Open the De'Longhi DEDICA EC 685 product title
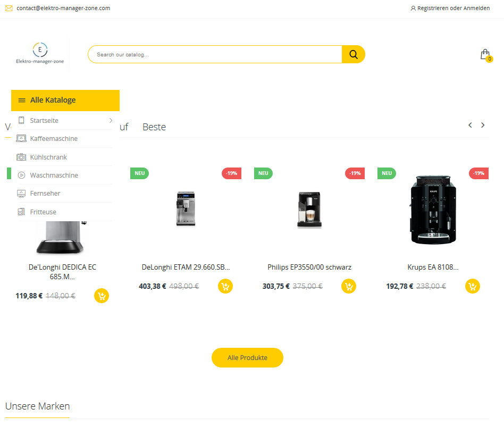This screenshot has width=504, height=426. (62, 272)
